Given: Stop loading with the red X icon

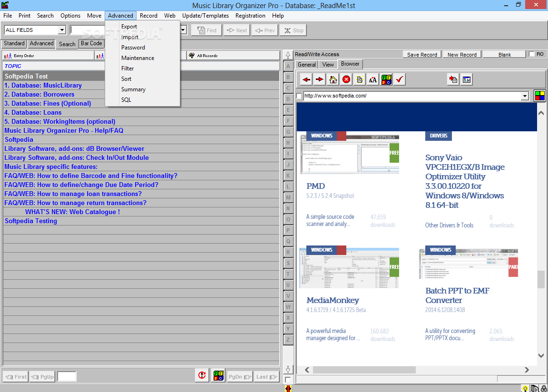Looking at the screenshot, I should (x=346, y=79).
